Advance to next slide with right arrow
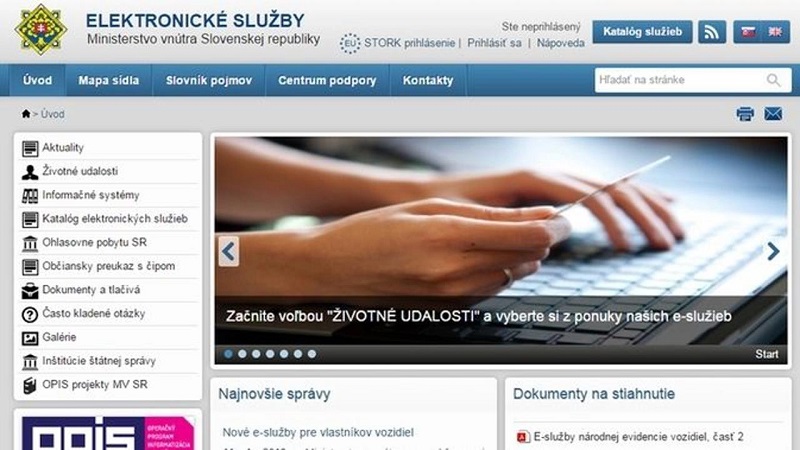This screenshot has height=450, width=800. click(x=773, y=251)
